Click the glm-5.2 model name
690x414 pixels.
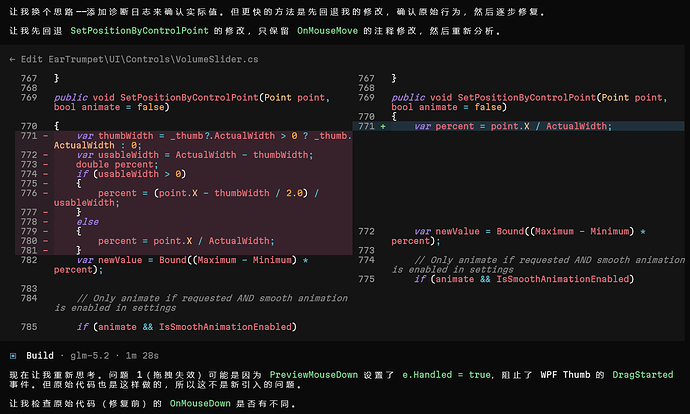(x=90, y=355)
